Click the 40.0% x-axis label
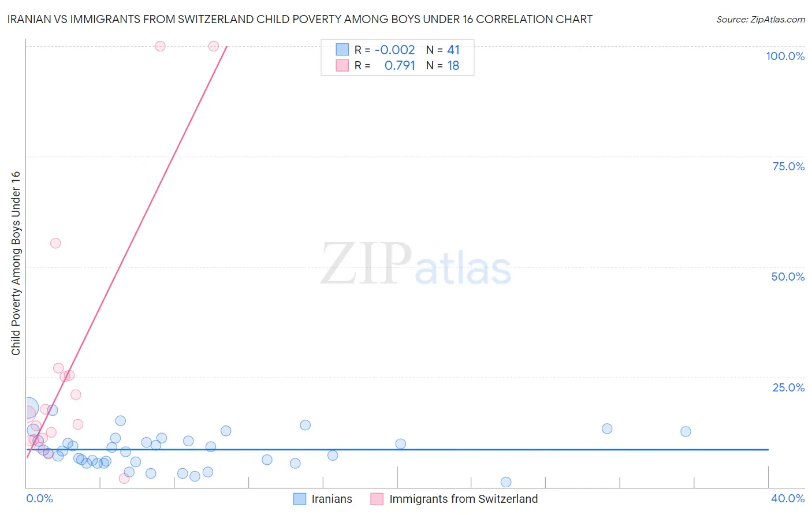 click(788, 498)
